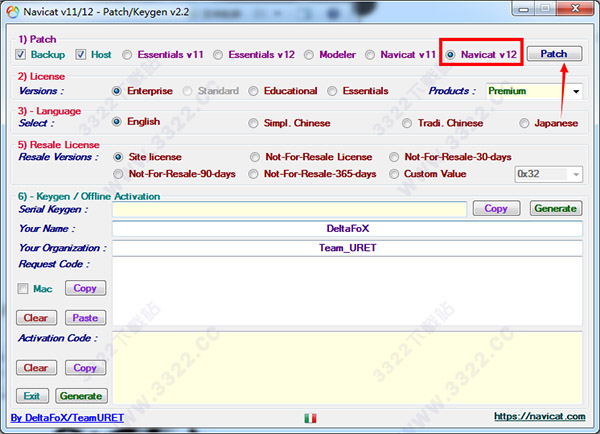Choose Not-For-Resale-90-days option
Screen dimensions: 600x434
[x=118, y=174]
